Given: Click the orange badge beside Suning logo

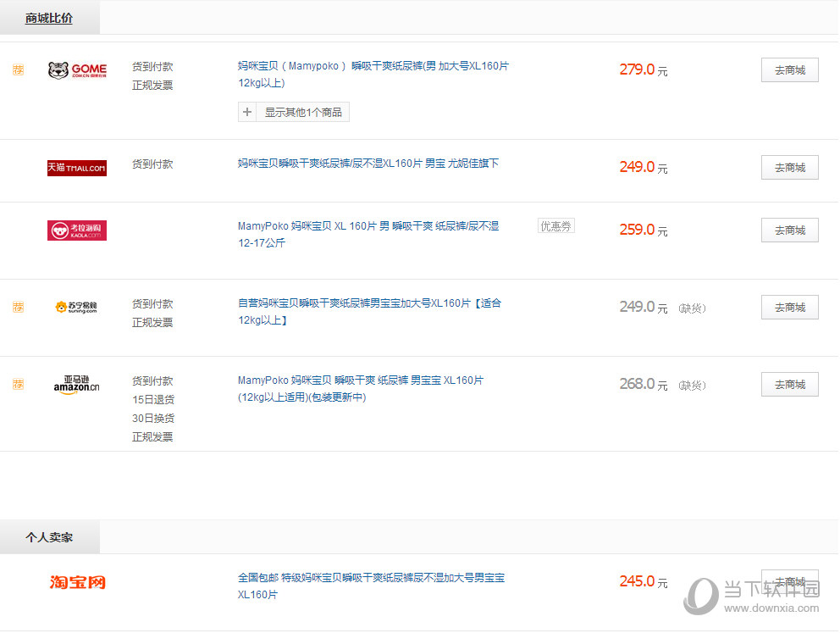Looking at the screenshot, I should point(18,307).
